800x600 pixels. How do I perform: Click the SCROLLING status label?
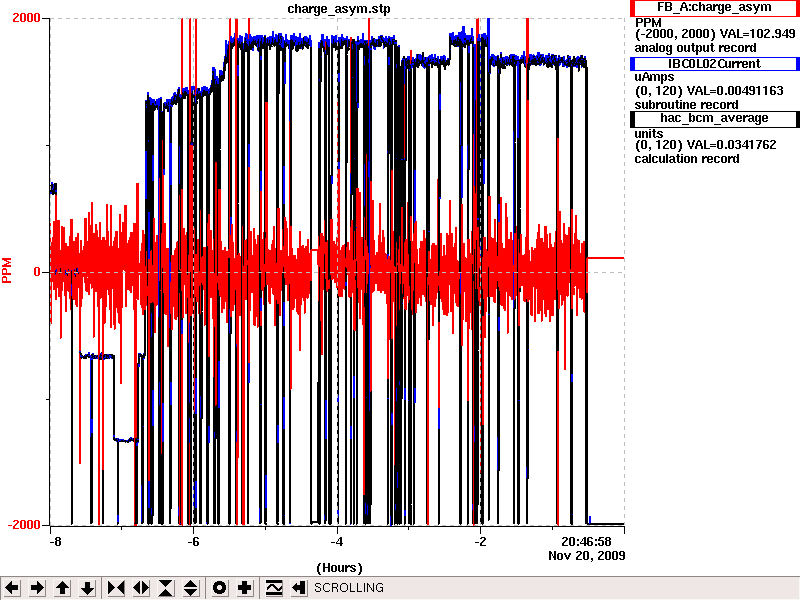(349, 588)
